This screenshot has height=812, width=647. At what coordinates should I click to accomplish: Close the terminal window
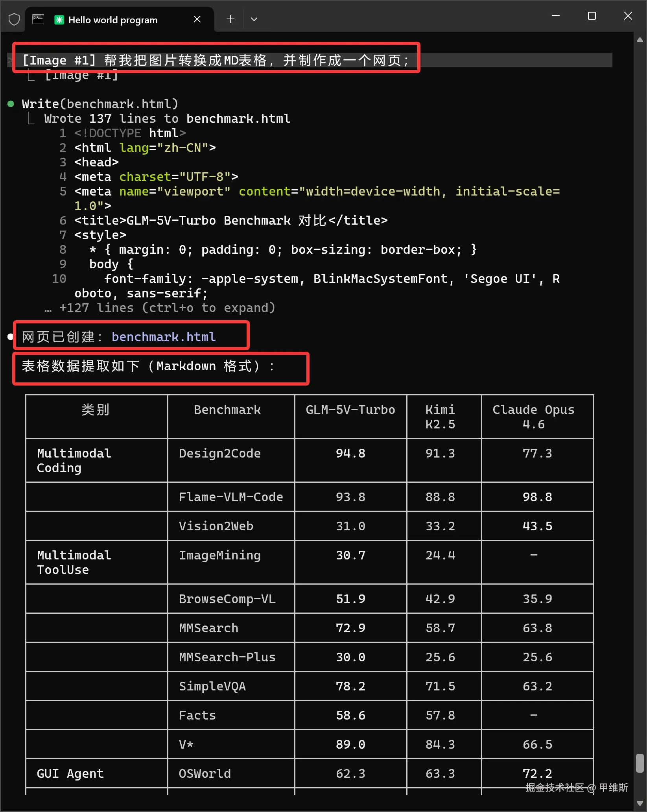(628, 16)
